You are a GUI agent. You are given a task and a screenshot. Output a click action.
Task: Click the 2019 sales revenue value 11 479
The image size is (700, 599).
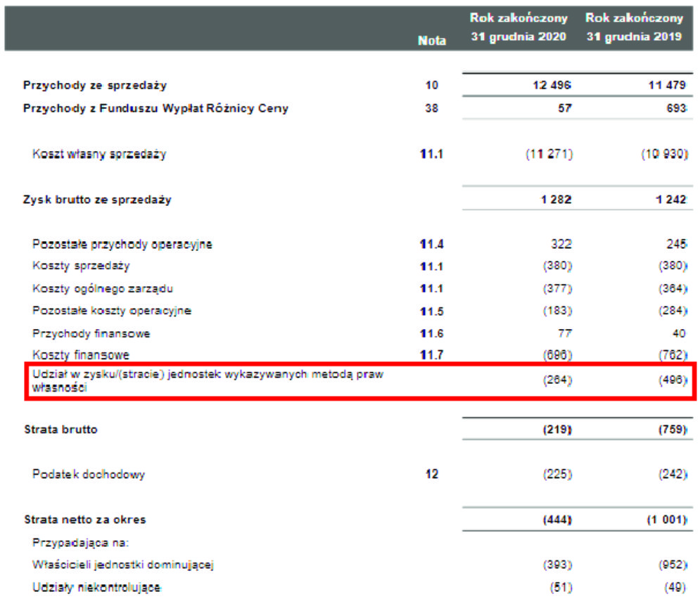[x=667, y=85]
